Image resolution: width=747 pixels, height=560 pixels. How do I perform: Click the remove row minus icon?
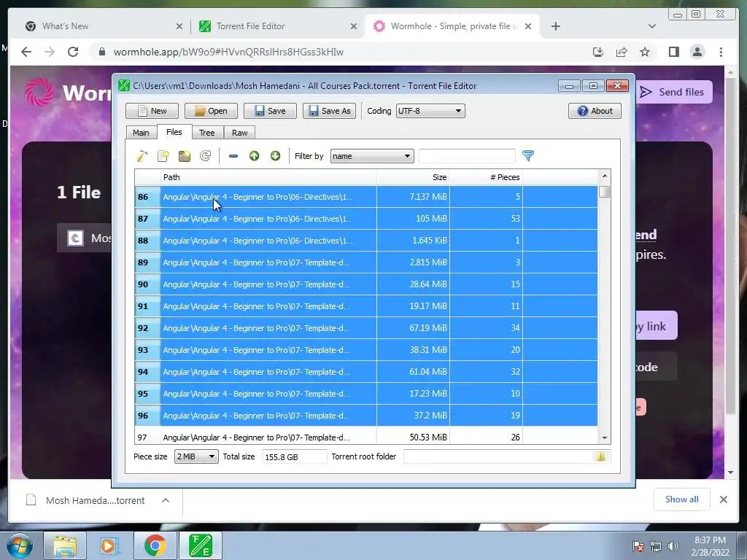pyautogui.click(x=233, y=156)
